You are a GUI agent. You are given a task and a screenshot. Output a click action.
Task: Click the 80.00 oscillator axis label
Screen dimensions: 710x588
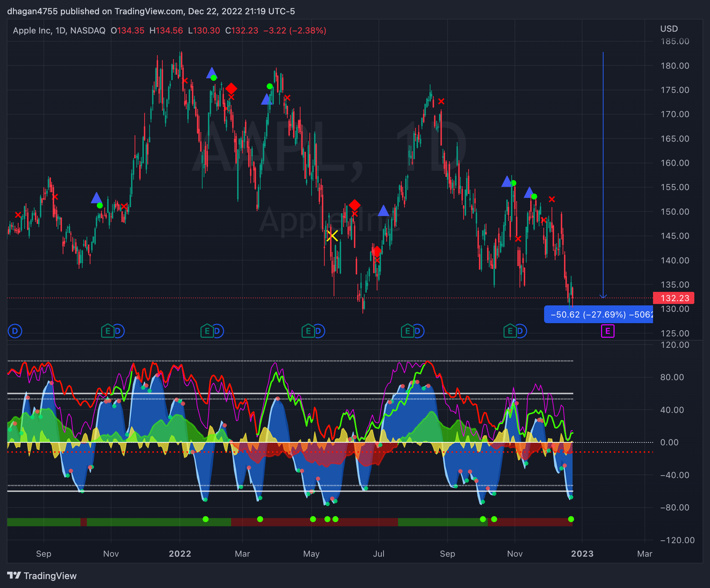pos(672,377)
